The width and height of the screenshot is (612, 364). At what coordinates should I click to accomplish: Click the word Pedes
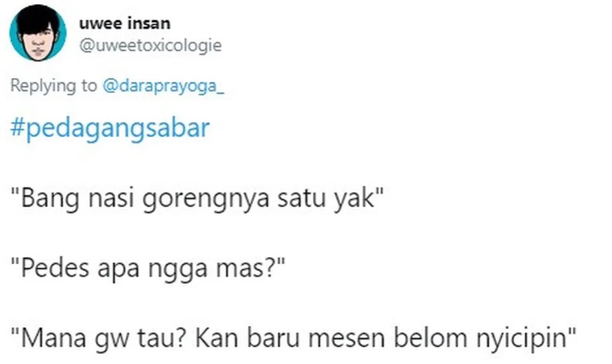click(55, 269)
